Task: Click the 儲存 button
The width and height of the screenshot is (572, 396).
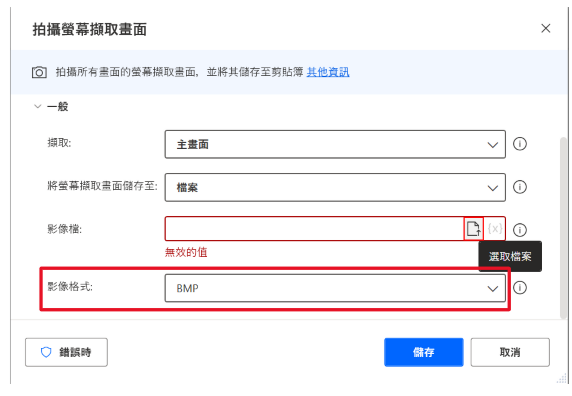Action: point(424,352)
